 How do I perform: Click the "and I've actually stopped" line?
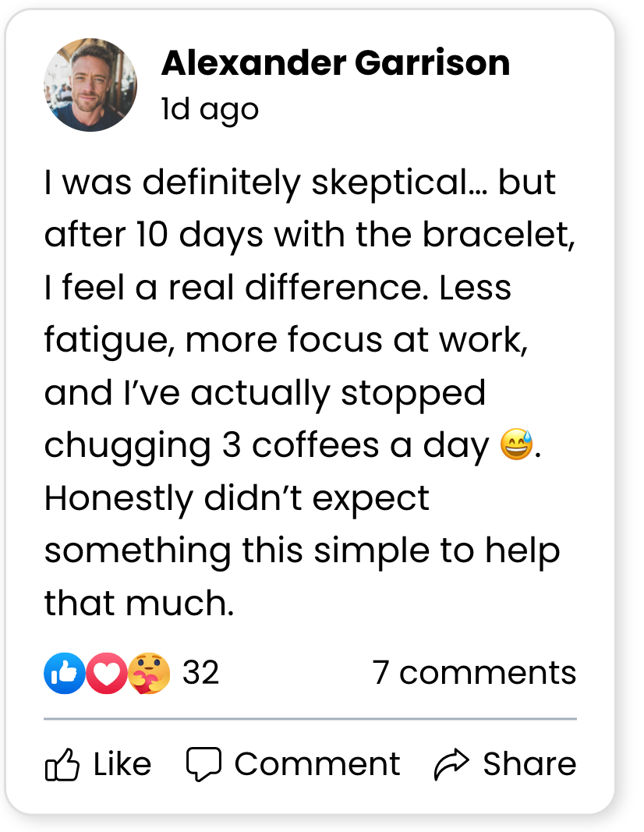[265, 393]
